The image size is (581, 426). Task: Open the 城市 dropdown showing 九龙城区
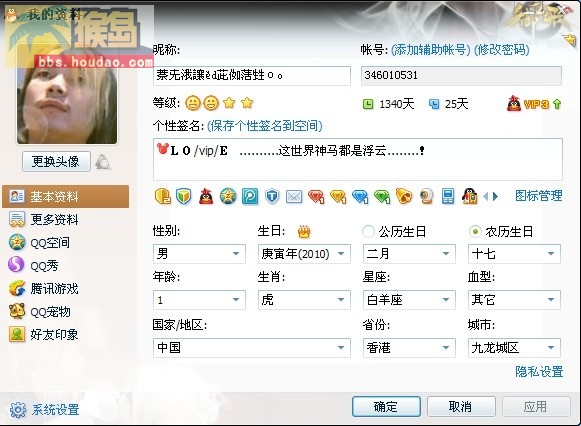pos(514,348)
